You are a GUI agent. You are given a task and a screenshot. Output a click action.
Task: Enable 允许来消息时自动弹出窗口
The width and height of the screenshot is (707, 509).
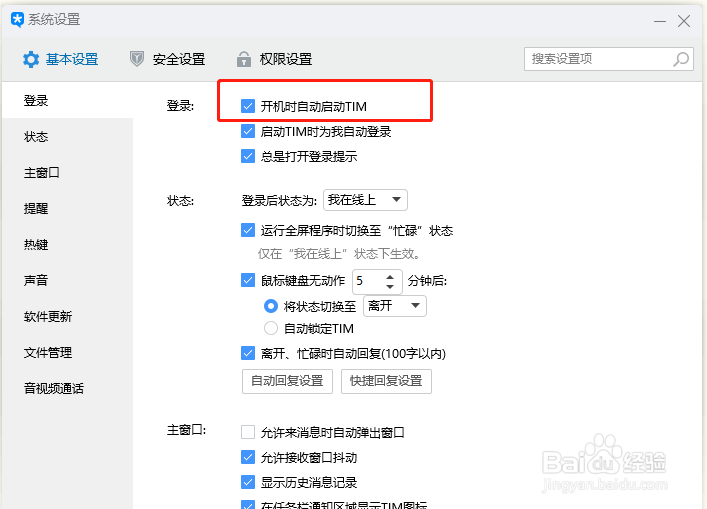pyautogui.click(x=248, y=432)
